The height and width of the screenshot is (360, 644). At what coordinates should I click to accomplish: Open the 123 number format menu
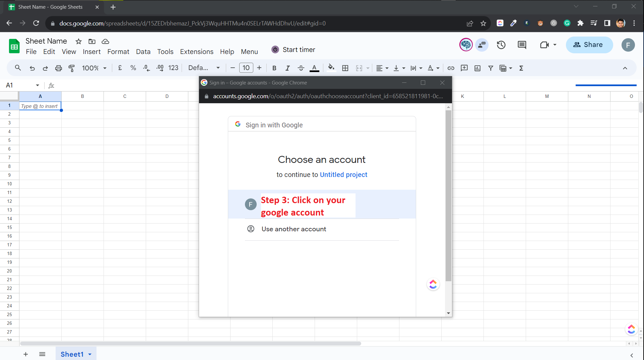pos(173,68)
